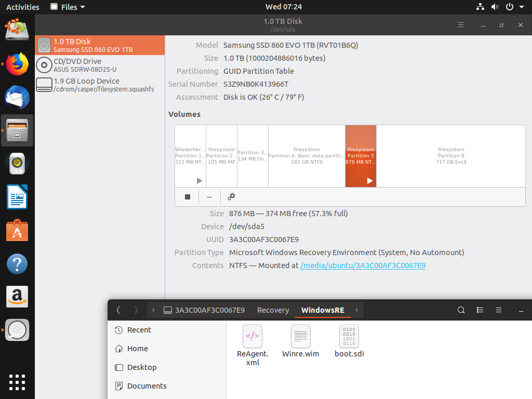Click serial number S3Z9NB0K413966T

coord(256,84)
